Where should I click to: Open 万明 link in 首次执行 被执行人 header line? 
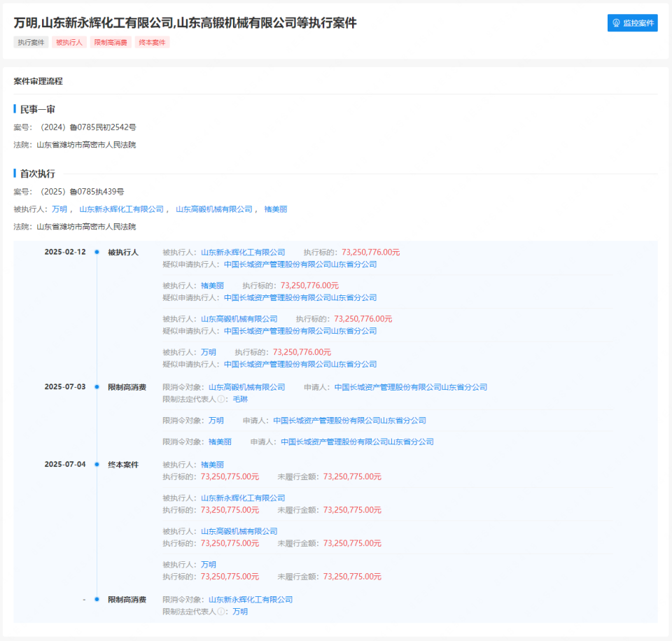pos(59,209)
